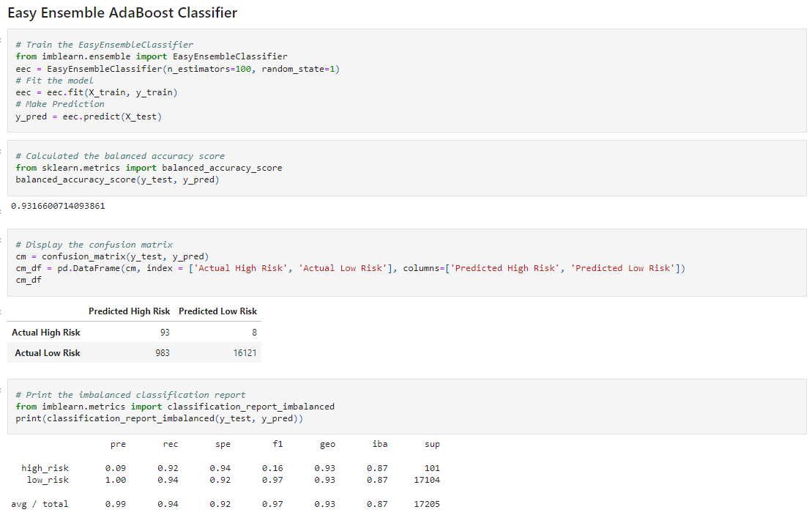812x515 pixels.
Task: Click the 'cm_df = pd.DataFrame' line
Action: pos(351,268)
